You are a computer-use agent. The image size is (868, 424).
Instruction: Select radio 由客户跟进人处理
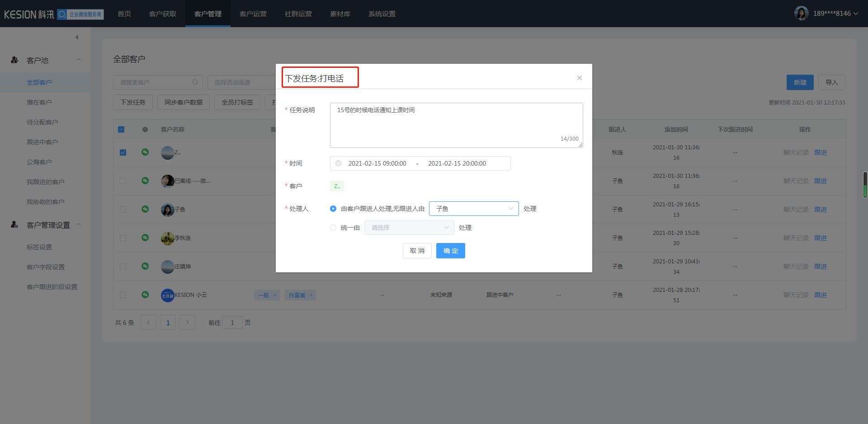[333, 209]
